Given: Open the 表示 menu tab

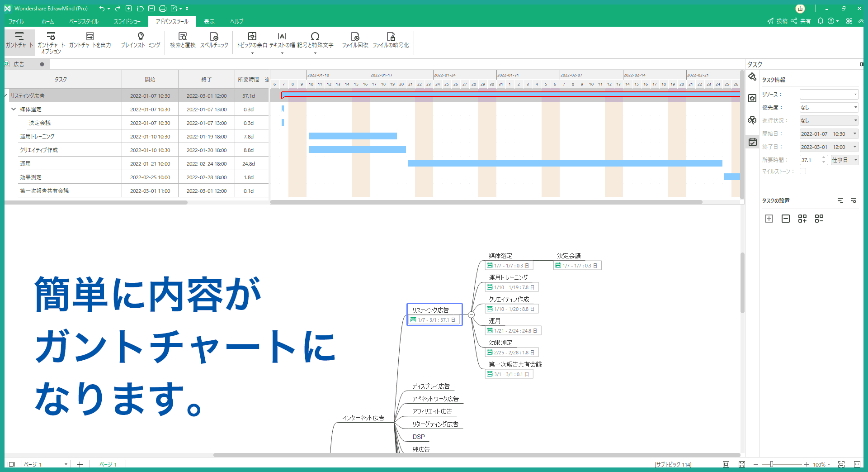Looking at the screenshot, I should (209, 21).
